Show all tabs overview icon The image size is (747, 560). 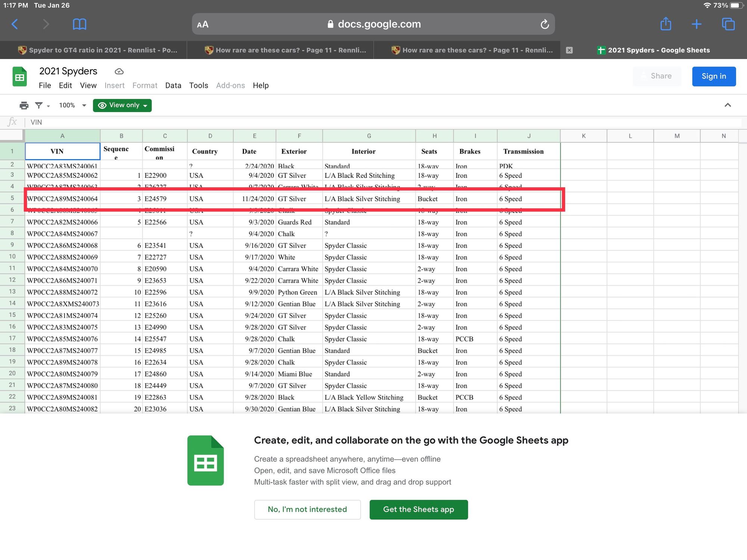[728, 24]
